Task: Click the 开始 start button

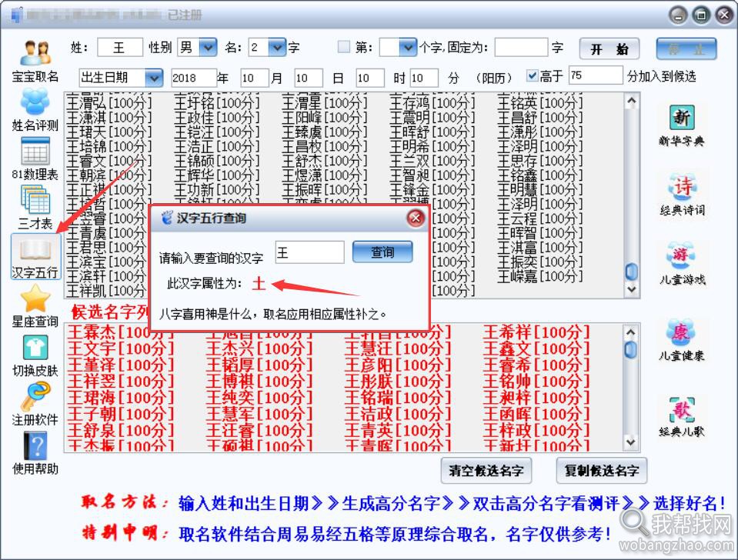Action: coord(609,49)
